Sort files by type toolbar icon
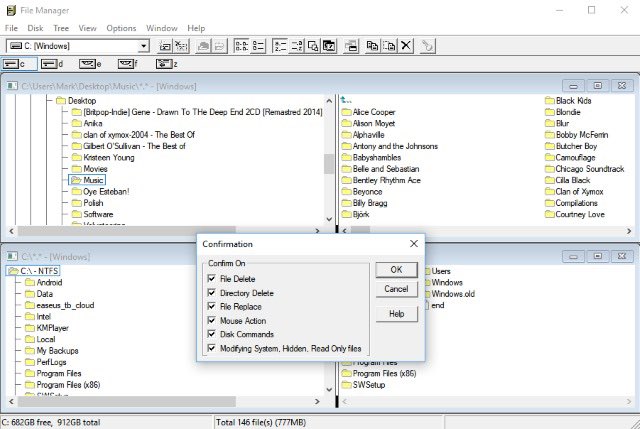Screen dimensions: 640x429 coord(296,46)
